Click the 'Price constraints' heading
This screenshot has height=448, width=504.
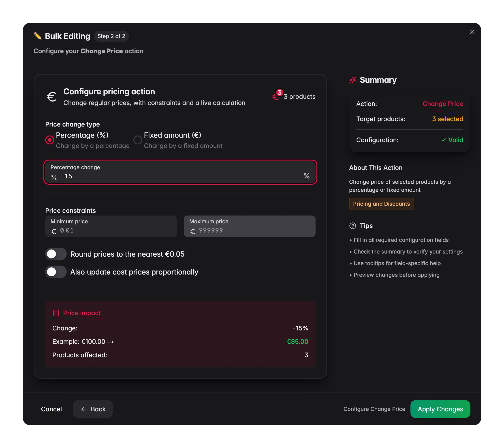[70, 211]
